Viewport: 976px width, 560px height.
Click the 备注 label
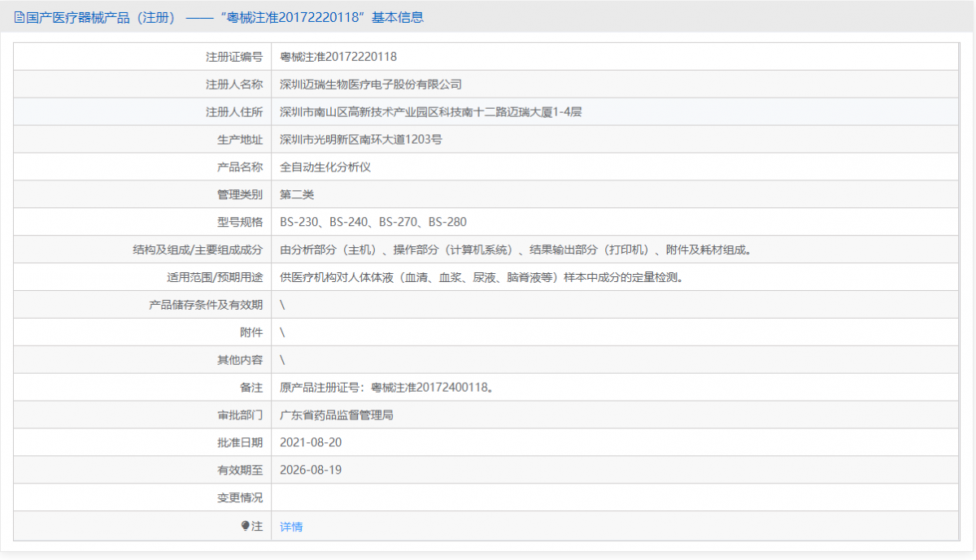point(252,388)
